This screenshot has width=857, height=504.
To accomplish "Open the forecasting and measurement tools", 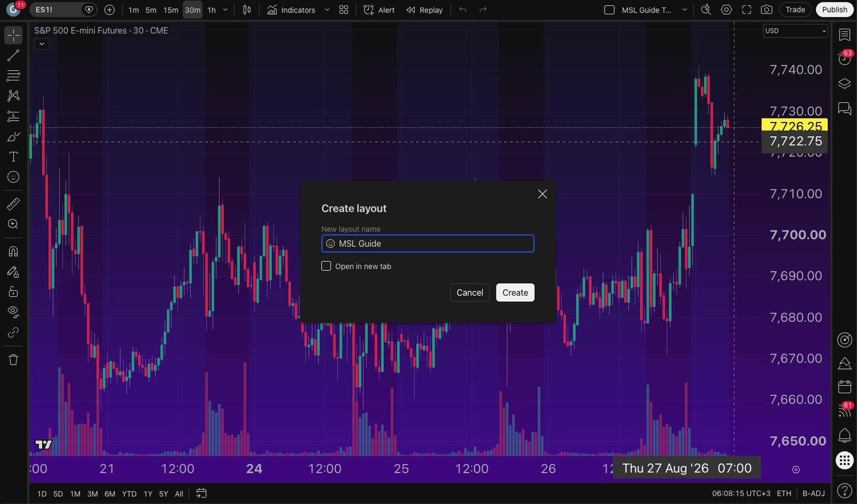I will [13, 116].
